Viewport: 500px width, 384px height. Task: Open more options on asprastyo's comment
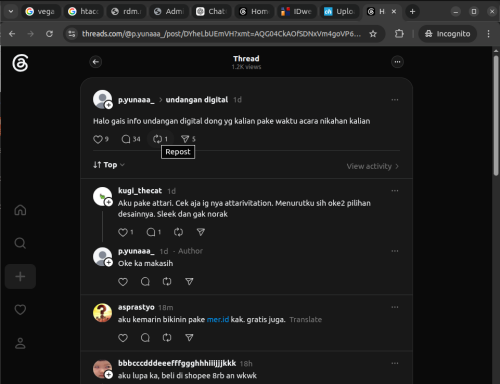(x=395, y=307)
